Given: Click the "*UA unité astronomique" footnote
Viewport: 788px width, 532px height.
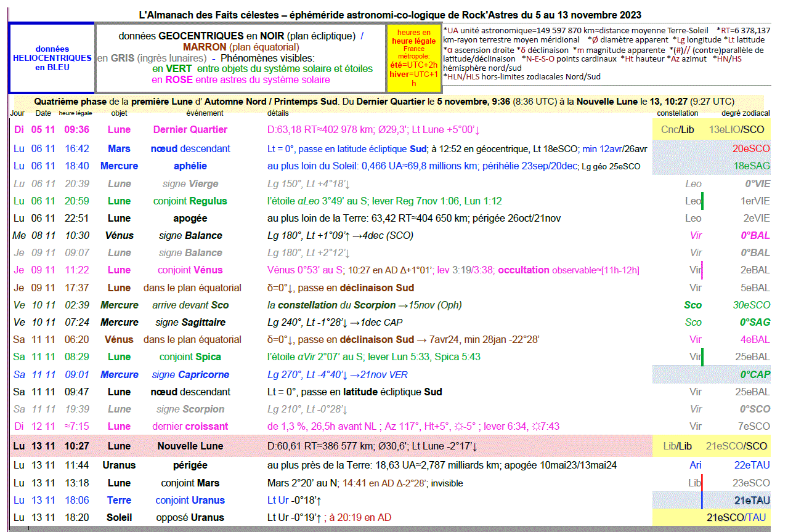Looking at the screenshot, I should (x=577, y=30).
